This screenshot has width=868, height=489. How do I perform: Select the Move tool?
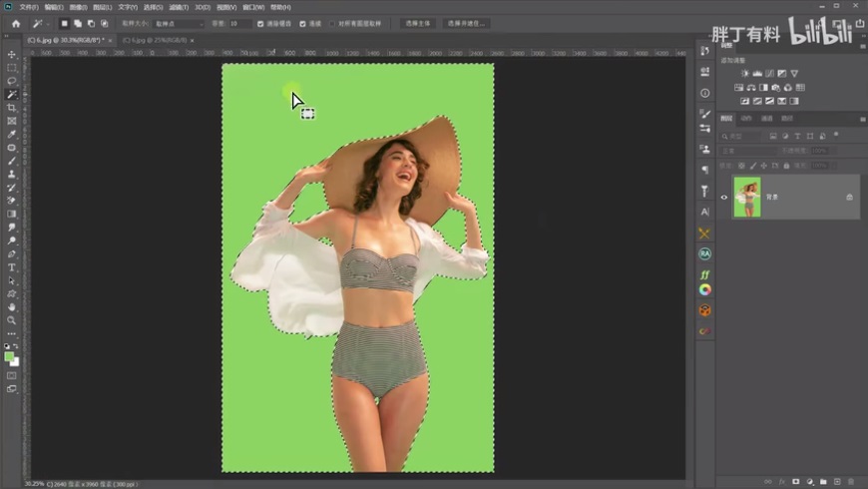tap(12, 55)
